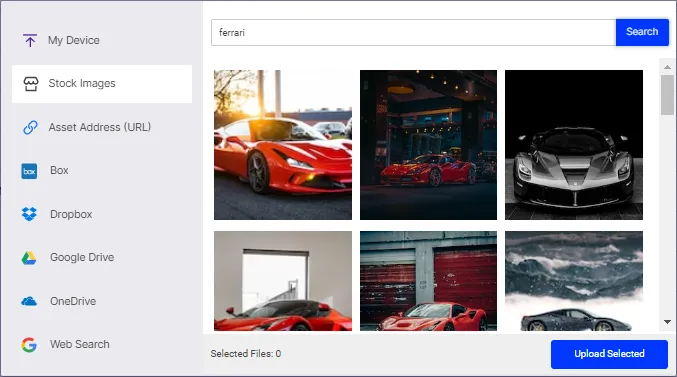Viewport: 677px width, 377px height.
Task: Click the Box logo icon
Action: 29,171
